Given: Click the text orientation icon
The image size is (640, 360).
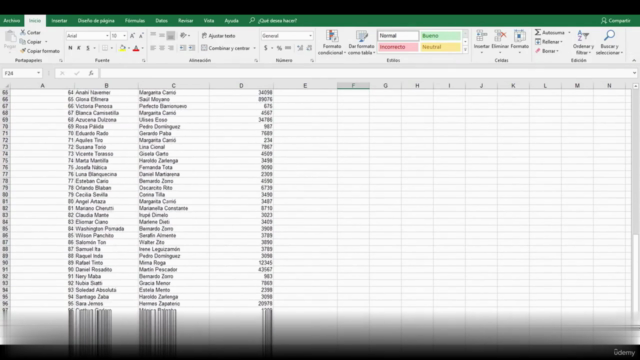Looking at the screenshot, I should (x=183, y=36).
